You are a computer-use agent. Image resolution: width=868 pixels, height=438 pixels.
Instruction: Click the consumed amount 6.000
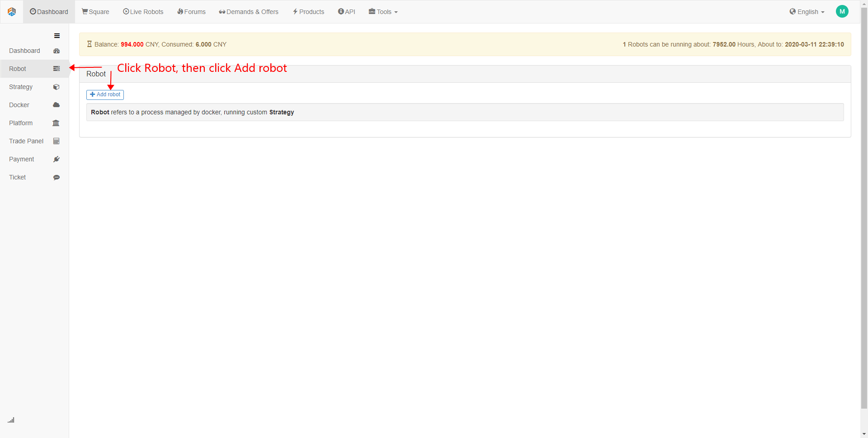coord(203,44)
